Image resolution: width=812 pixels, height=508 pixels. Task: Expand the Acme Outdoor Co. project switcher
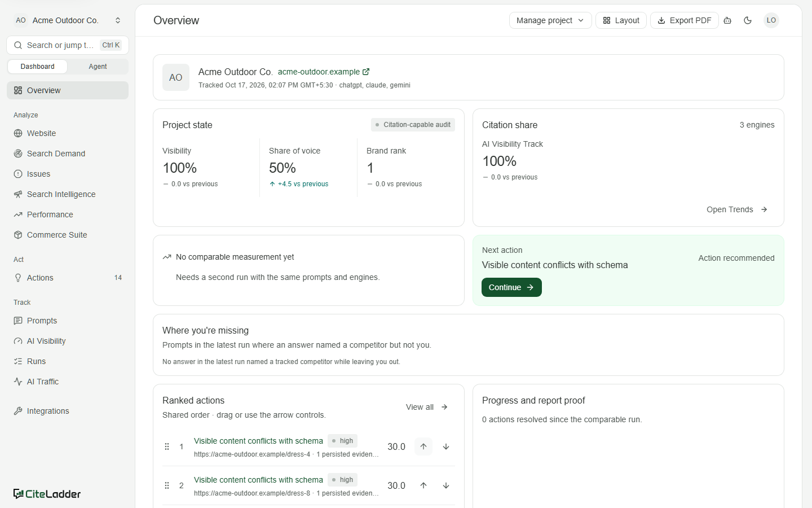(68, 20)
